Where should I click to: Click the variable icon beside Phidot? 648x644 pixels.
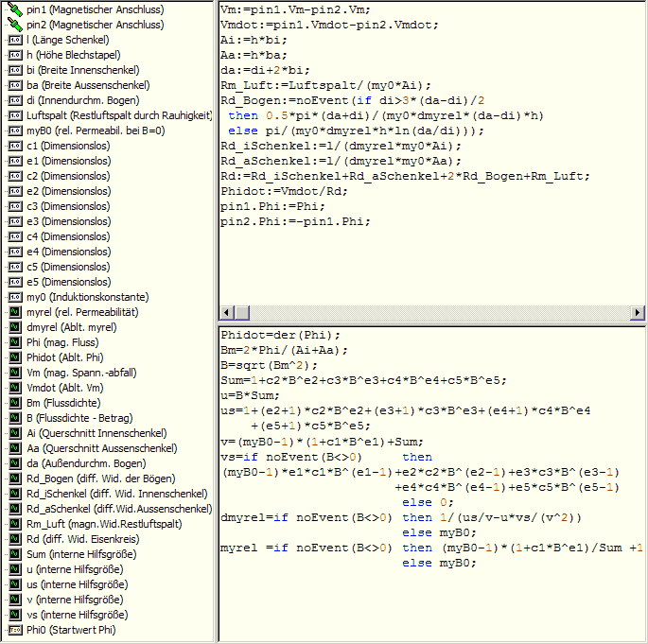(x=14, y=357)
